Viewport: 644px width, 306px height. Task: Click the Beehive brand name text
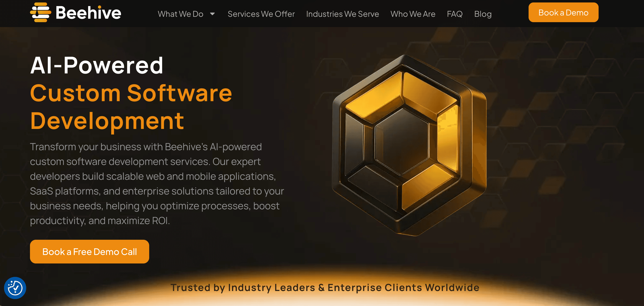click(x=88, y=13)
